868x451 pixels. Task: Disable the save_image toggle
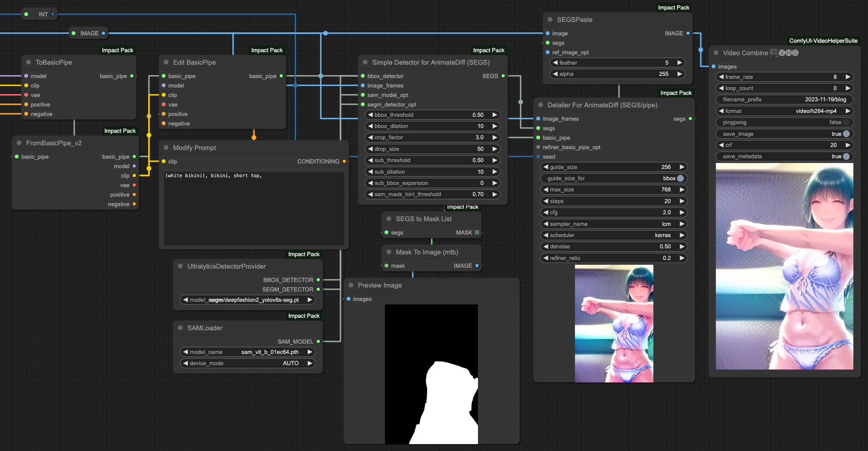tap(784, 134)
